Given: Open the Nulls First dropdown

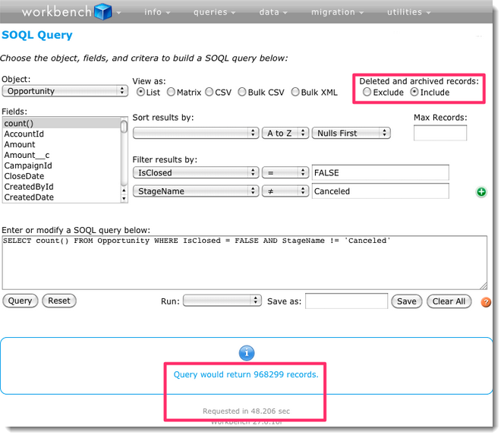Looking at the screenshot, I should coord(351,133).
